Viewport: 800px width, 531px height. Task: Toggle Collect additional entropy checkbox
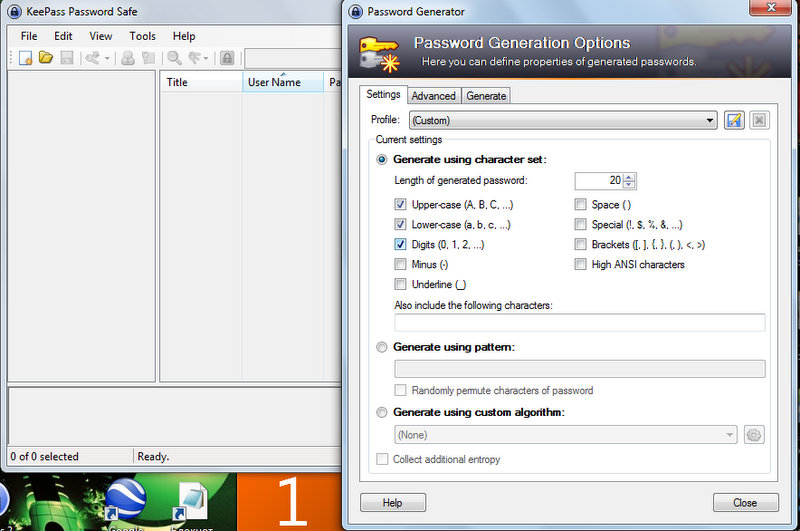point(382,459)
